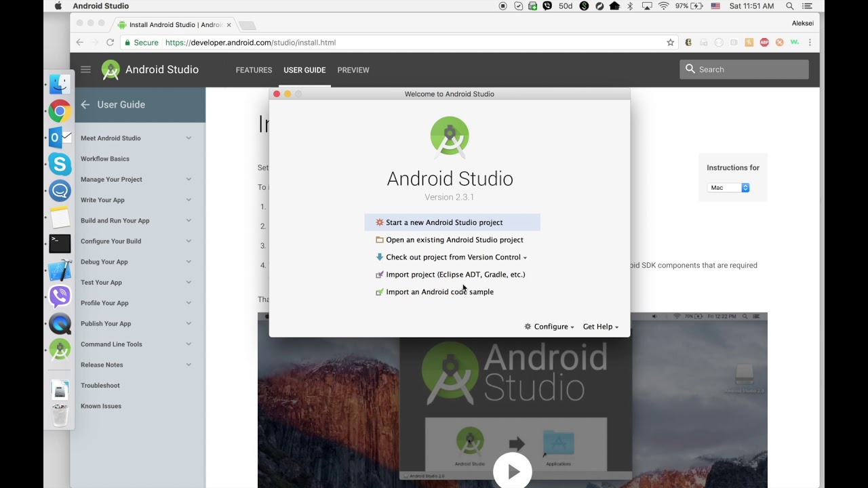The height and width of the screenshot is (488, 868).
Task: Bookmark this page with the star
Action: coord(671,42)
